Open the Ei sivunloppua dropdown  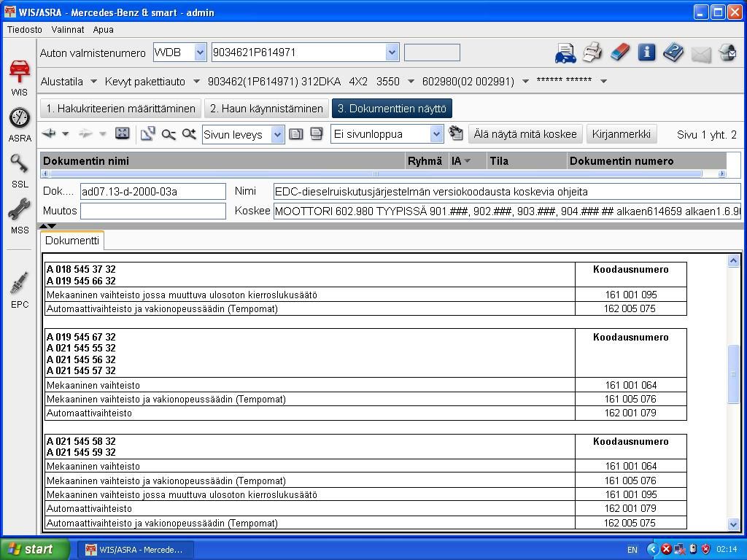436,134
